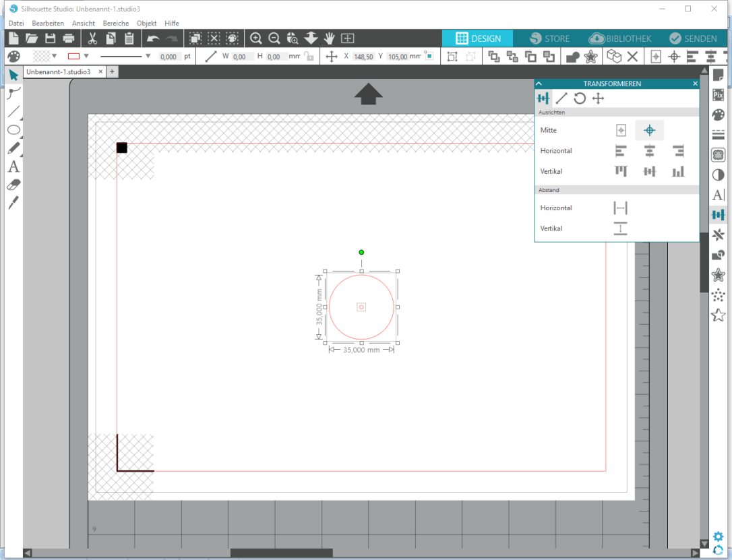Open the Bearbeiten menu
Image resolution: width=732 pixels, height=560 pixels.
[x=48, y=23]
